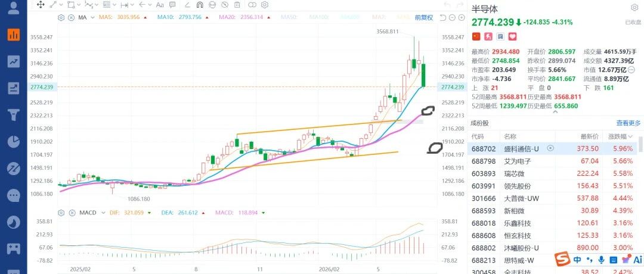This screenshot has width=644, height=274.
Task: Toggle the lock drawings icon
Action: point(212,5)
